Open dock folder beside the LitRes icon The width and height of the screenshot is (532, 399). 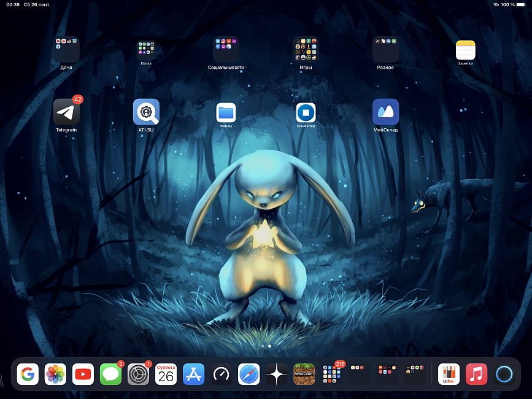click(x=415, y=374)
